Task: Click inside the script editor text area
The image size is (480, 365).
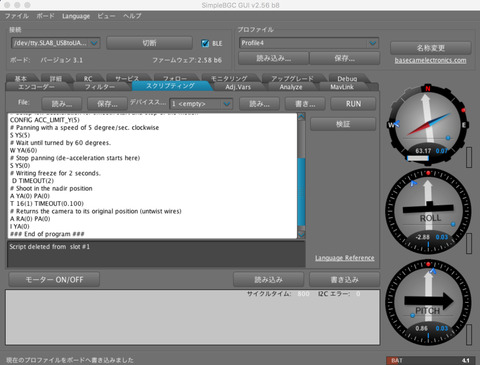Action: point(152,176)
